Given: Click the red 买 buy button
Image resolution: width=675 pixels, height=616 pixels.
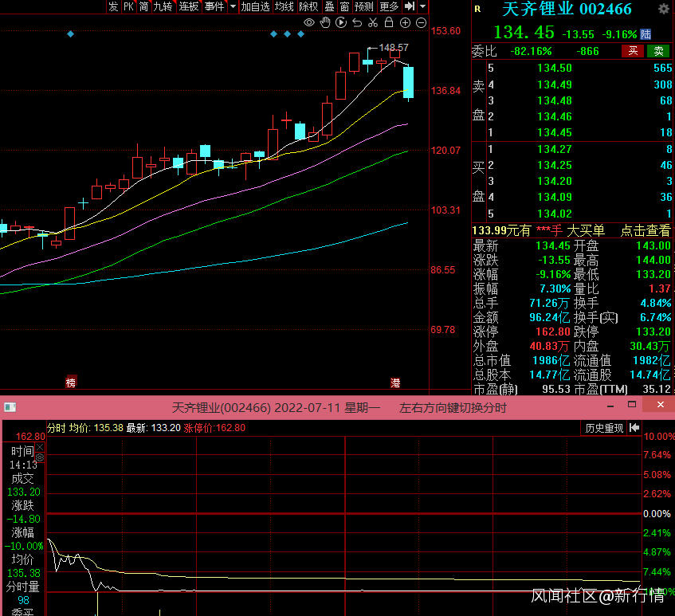Looking at the screenshot, I should 633,51.
